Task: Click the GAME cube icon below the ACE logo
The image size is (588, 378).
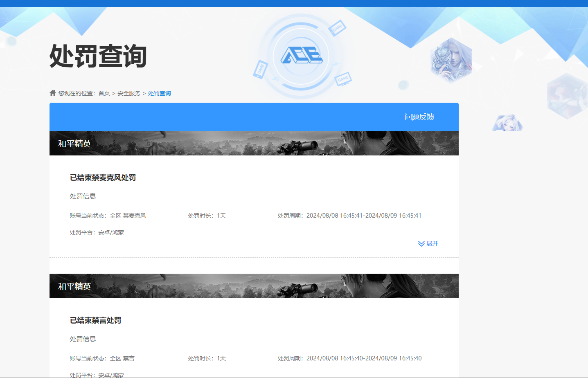Action: pyautogui.click(x=344, y=79)
